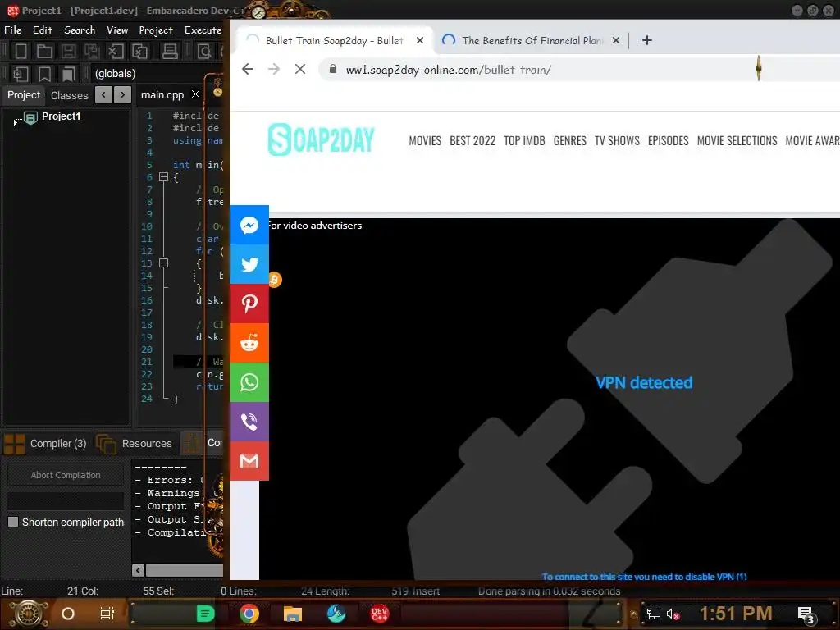
Task: Close the main.cpp editor tab
Action: click(x=195, y=94)
